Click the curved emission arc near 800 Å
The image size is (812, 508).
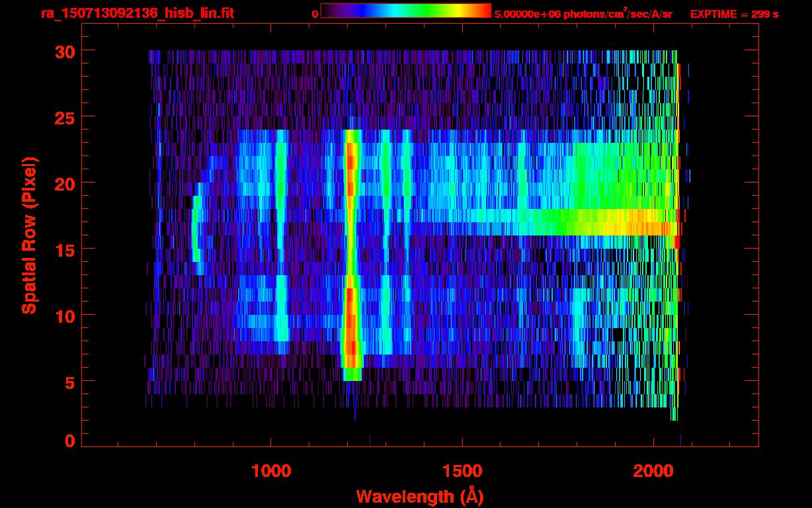pos(196,229)
